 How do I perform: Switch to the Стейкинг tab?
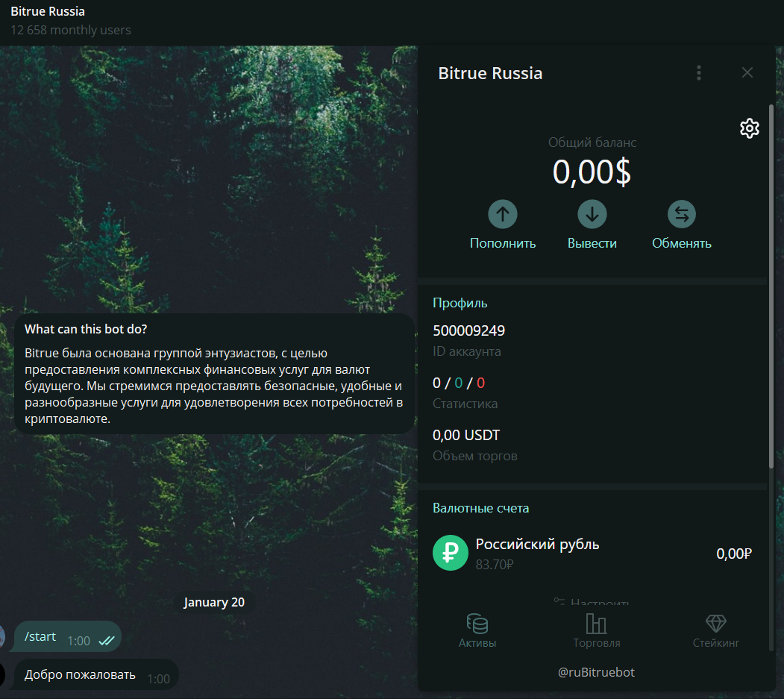coord(715,631)
